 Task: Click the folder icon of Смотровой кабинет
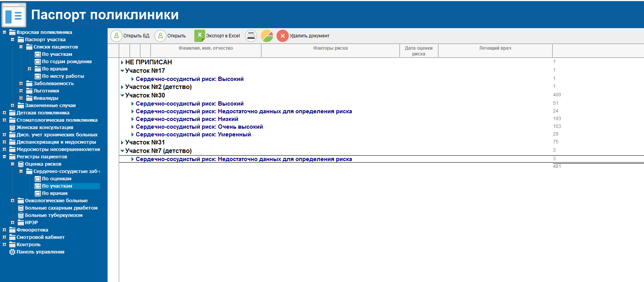pos(12,237)
